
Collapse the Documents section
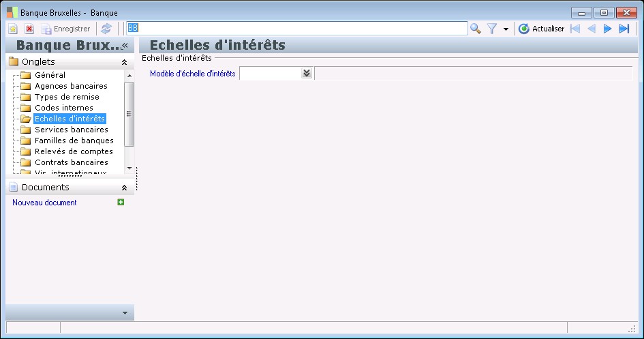124,188
